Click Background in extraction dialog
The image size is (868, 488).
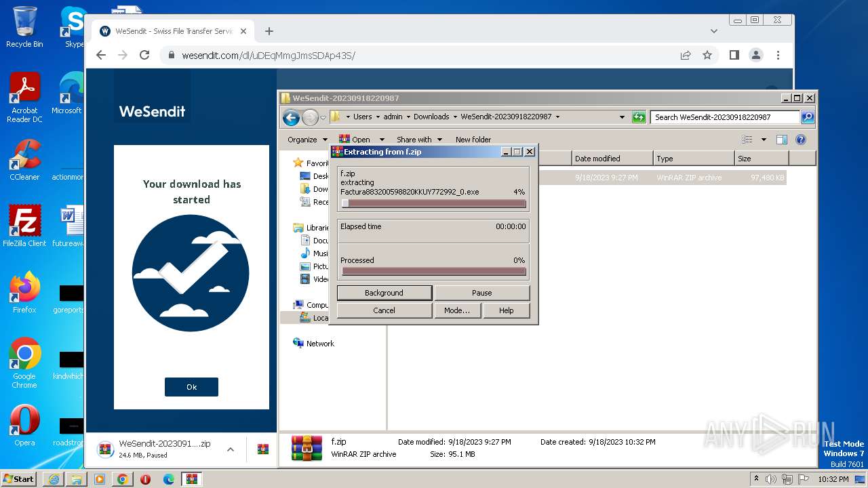coord(384,293)
